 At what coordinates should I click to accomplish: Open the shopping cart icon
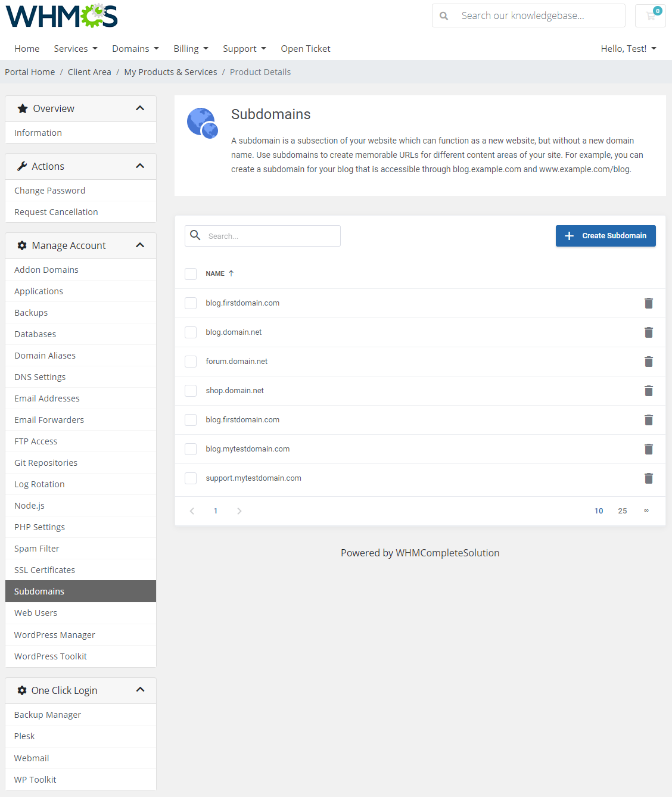pyautogui.click(x=651, y=16)
